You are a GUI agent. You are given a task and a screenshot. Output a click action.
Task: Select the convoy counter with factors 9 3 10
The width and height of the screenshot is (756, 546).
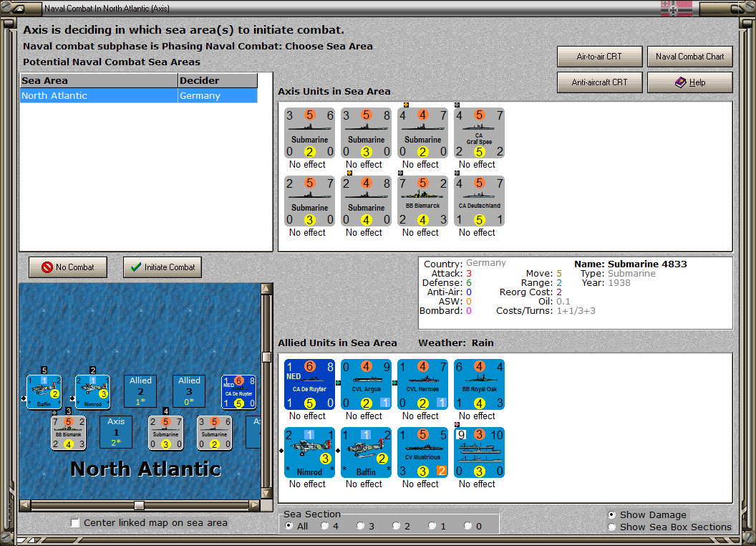(479, 453)
